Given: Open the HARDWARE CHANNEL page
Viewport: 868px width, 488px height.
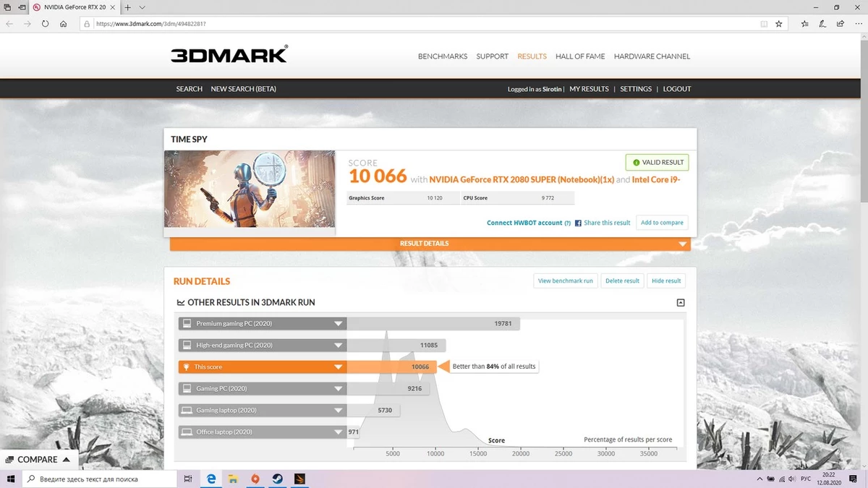Looking at the screenshot, I should click(x=652, y=56).
